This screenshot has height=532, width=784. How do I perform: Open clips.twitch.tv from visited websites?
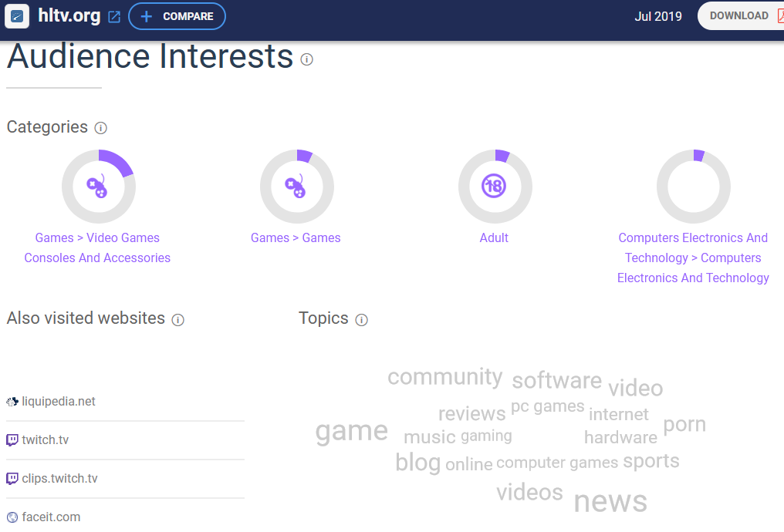pyautogui.click(x=59, y=479)
